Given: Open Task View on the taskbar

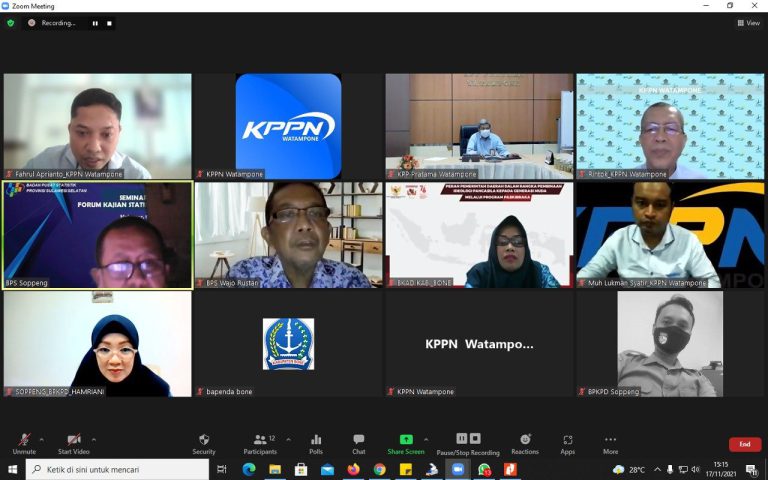Looking at the screenshot, I should coord(221,470).
